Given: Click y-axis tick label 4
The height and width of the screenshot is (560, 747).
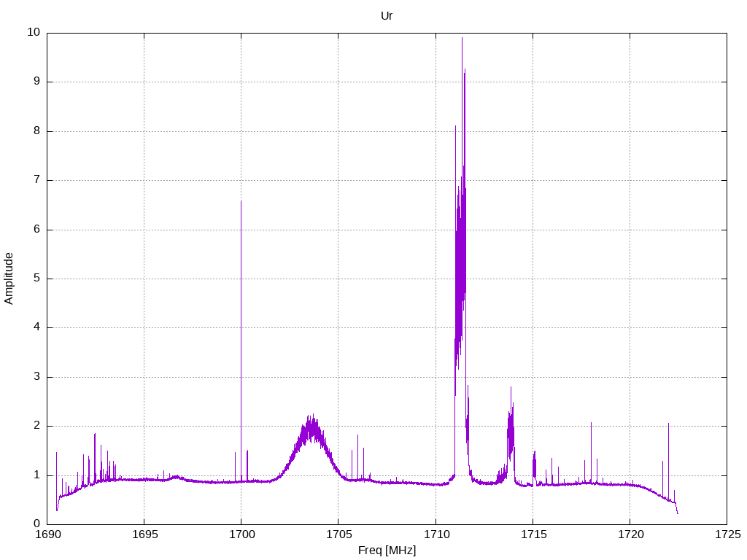Looking at the screenshot, I should pos(36,327).
